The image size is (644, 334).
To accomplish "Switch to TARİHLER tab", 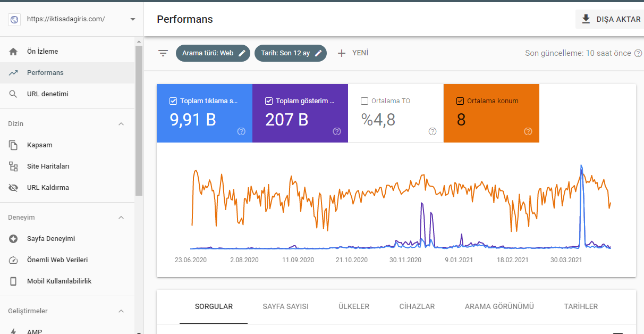I will point(581,307).
